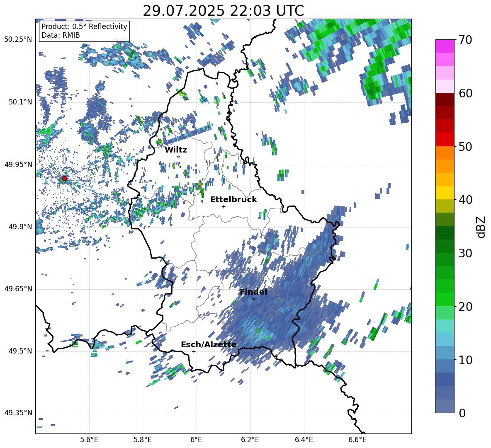
Task: Click the 0 tick on the colorbar
Action: click(x=462, y=413)
